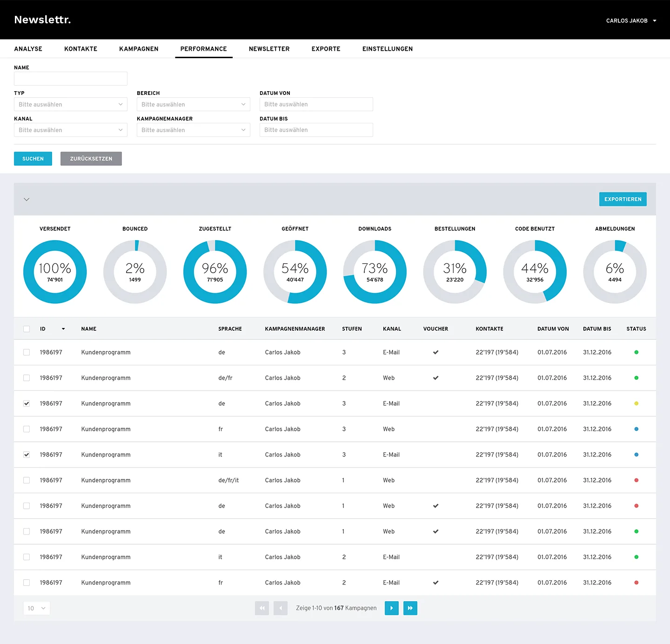Click the first page double-arrow
The width and height of the screenshot is (670, 644).
pos(262,608)
